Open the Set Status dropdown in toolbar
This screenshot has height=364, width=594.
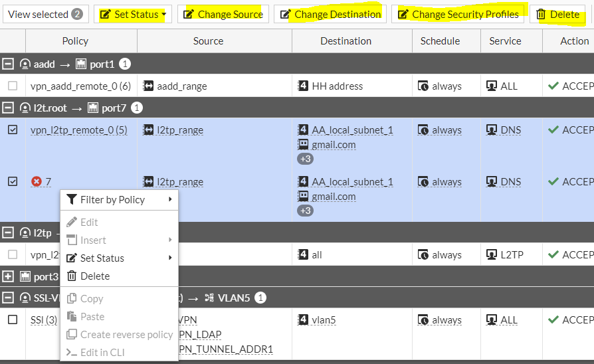(133, 14)
